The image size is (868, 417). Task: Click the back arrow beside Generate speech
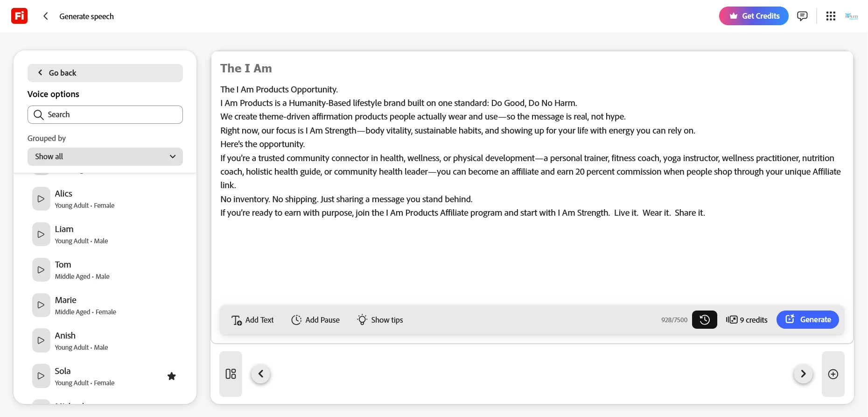pyautogui.click(x=46, y=16)
